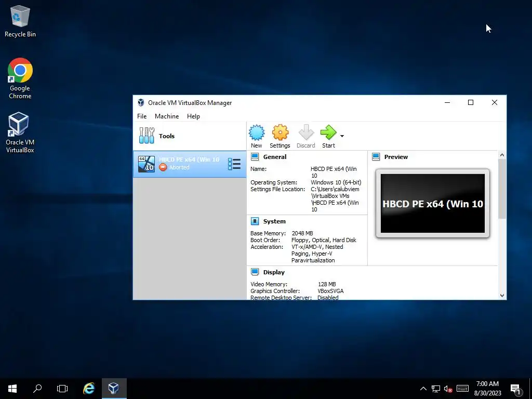Open the Windows Start menu
The height and width of the screenshot is (399, 532).
coord(12,389)
